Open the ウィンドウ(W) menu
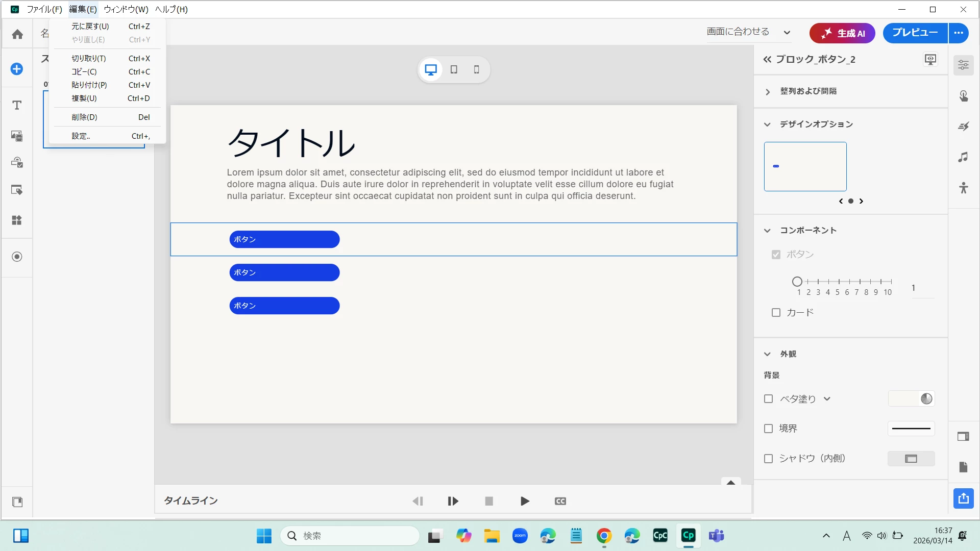The image size is (980, 551). [126, 9]
